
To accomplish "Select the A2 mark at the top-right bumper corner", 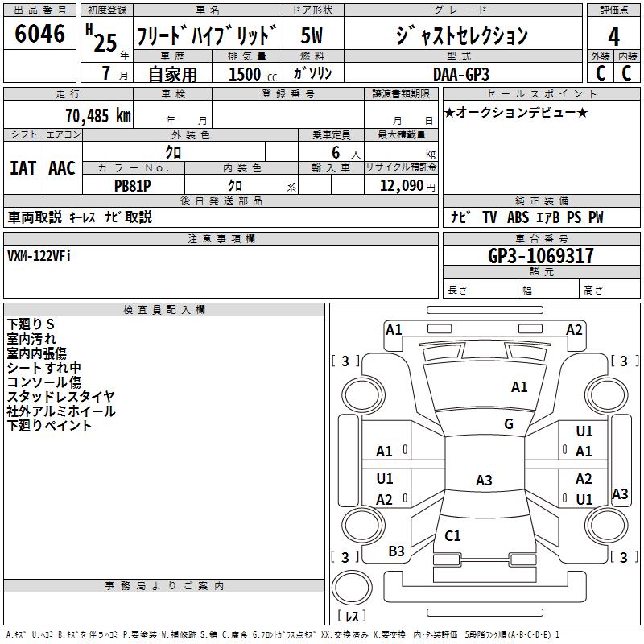I will tap(574, 329).
